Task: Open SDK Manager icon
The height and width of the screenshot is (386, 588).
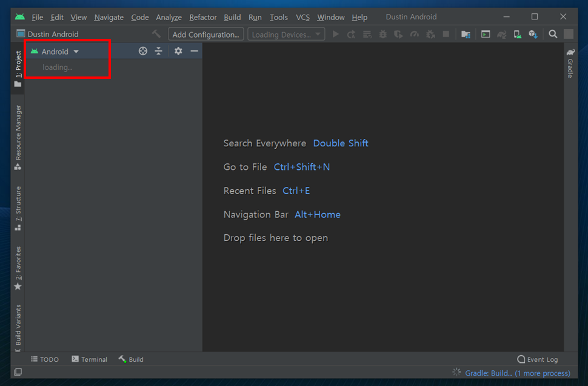Action: tap(533, 34)
